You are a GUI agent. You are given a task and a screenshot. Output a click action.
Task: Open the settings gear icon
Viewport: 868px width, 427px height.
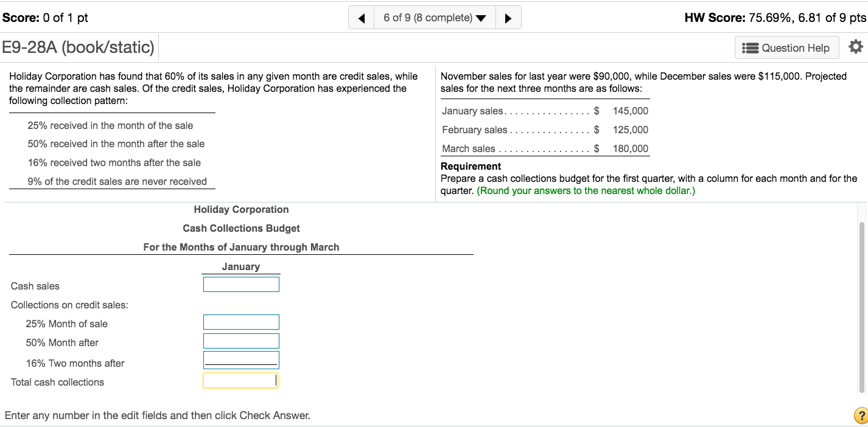point(855,47)
